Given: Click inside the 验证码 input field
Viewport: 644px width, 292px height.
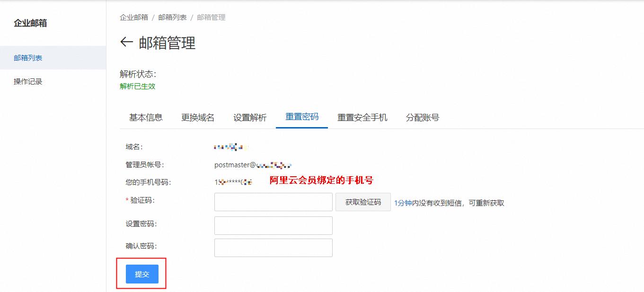Looking at the screenshot, I should (x=273, y=202).
